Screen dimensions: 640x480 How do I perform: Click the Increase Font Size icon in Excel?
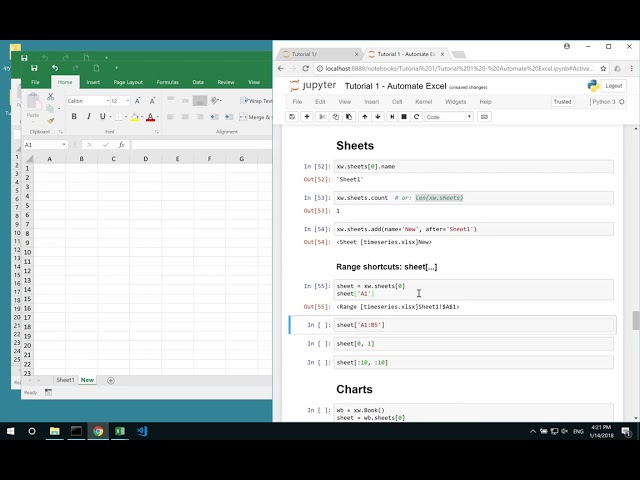(138, 101)
